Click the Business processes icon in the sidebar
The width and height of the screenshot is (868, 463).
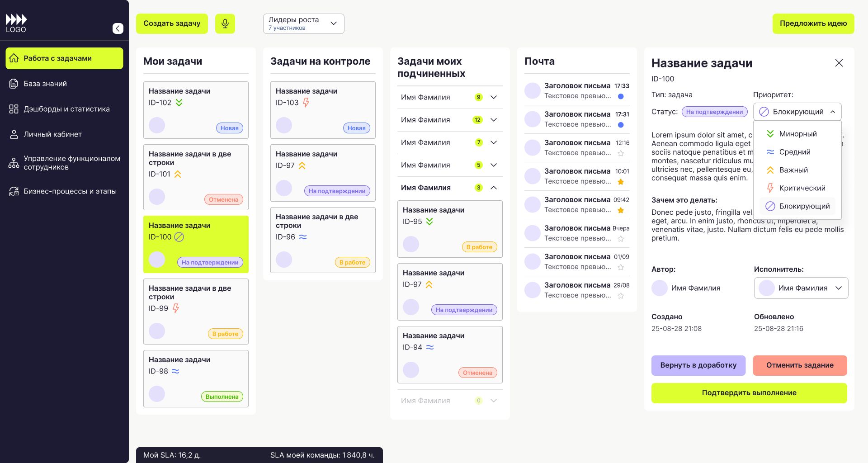[x=14, y=191]
